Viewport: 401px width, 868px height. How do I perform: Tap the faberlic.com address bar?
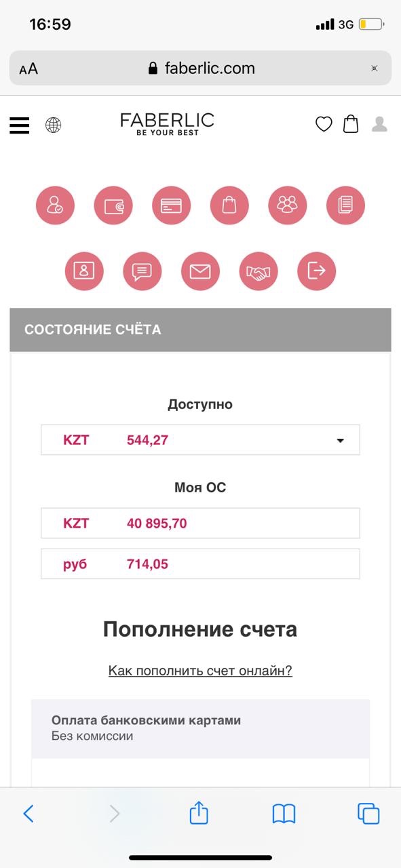coord(201,68)
